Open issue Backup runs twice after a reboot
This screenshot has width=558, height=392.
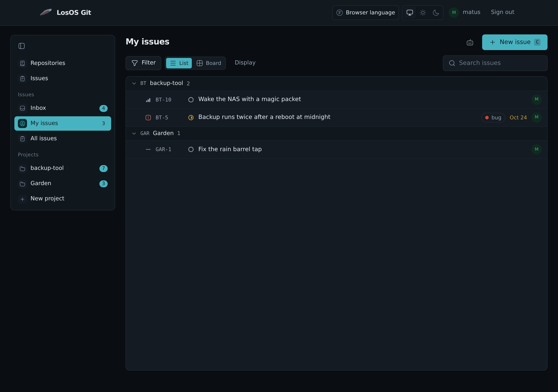pos(264,117)
